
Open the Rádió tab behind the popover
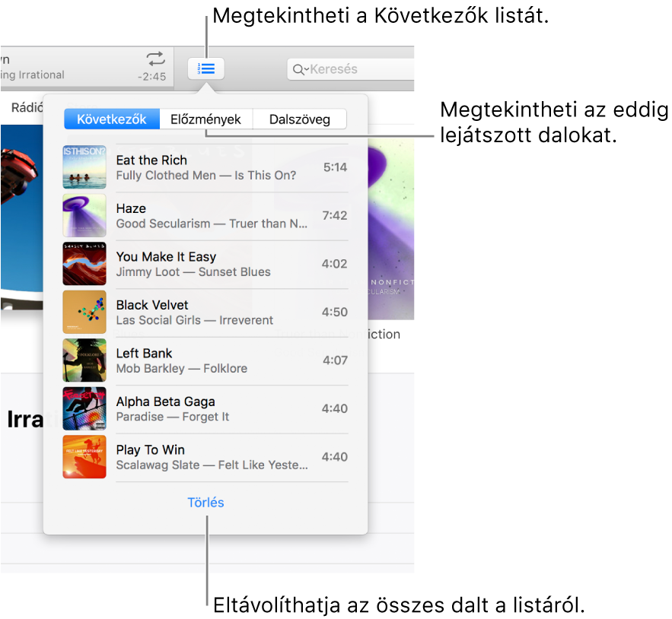pyautogui.click(x=27, y=107)
